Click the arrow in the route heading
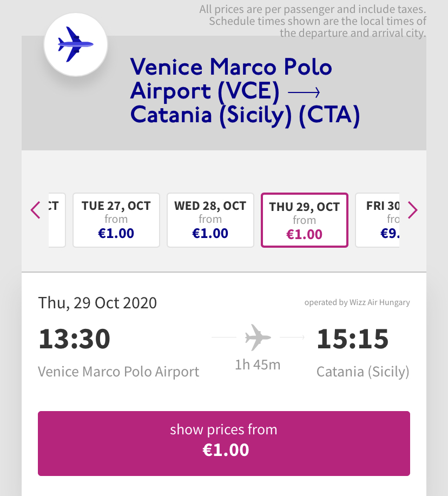 tap(304, 92)
